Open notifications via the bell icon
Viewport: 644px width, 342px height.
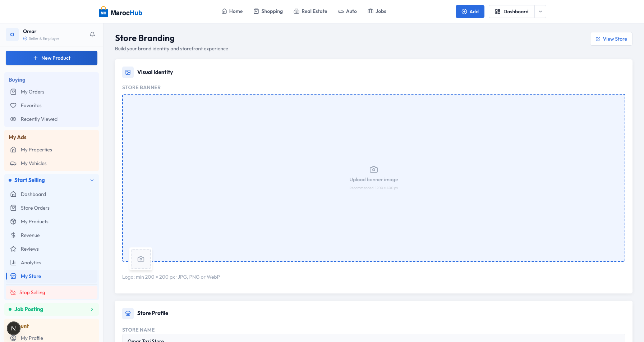click(92, 34)
